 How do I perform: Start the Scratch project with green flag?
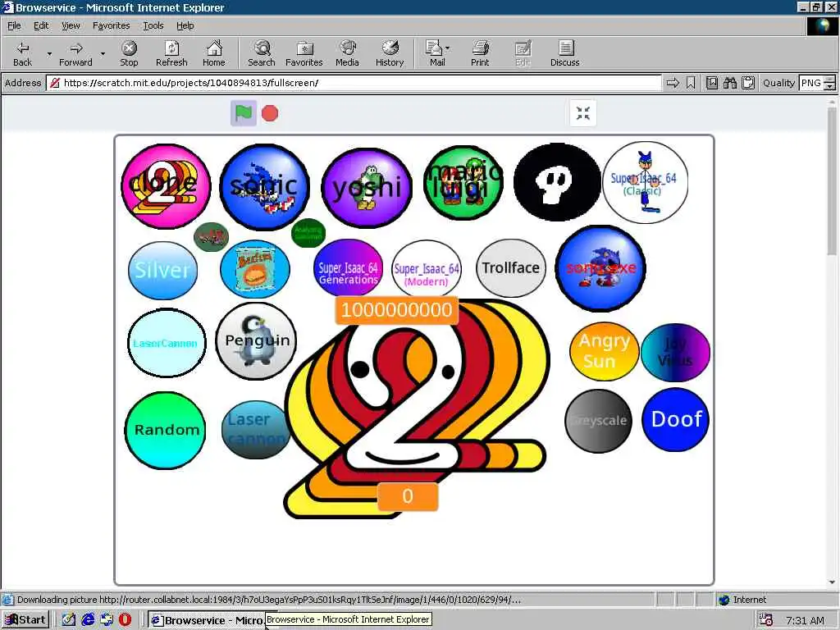tap(244, 113)
